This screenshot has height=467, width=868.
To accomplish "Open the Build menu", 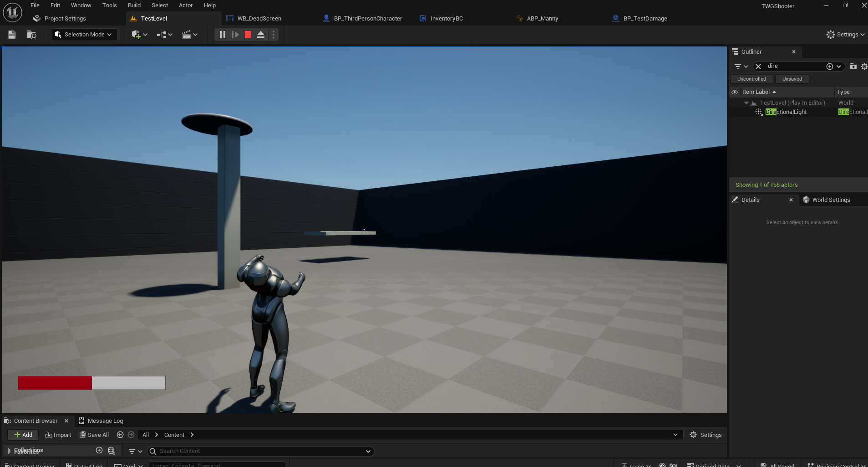I will 134,5.
